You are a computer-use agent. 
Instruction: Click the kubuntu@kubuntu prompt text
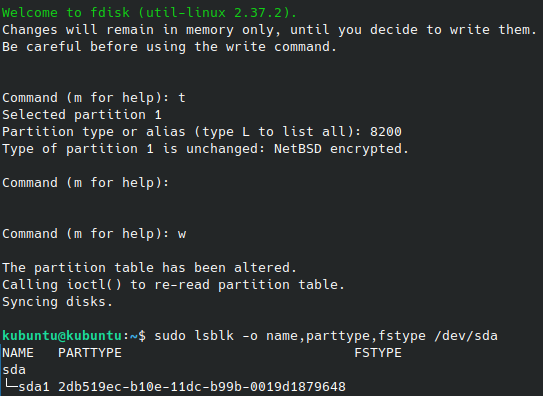pyautogui.click(x=62, y=336)
